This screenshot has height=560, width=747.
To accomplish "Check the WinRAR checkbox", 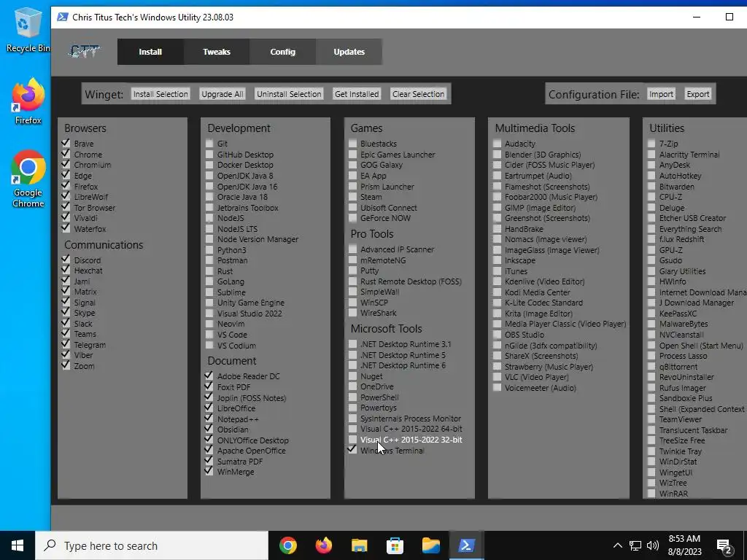I will click(x=651, y=493).
